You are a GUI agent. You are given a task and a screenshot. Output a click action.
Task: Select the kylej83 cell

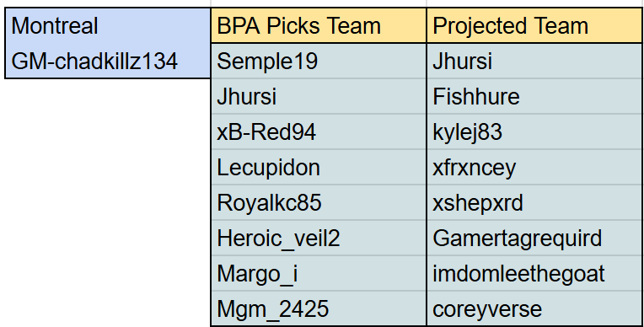[x=534, y=131]
